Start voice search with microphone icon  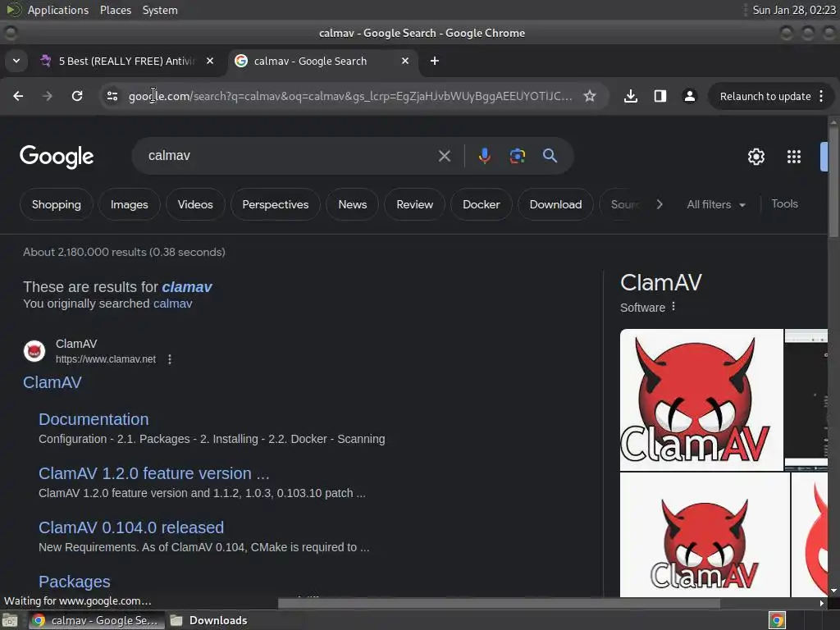(484, 156)
